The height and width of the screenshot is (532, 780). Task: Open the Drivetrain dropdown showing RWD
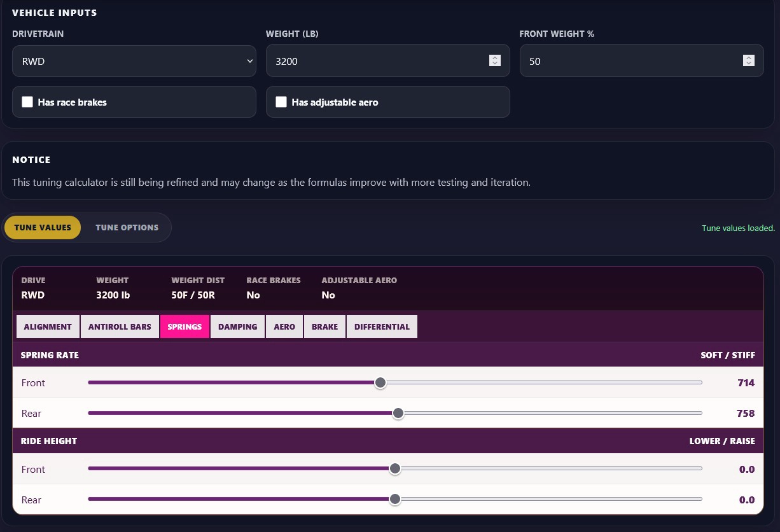point(134,61)
